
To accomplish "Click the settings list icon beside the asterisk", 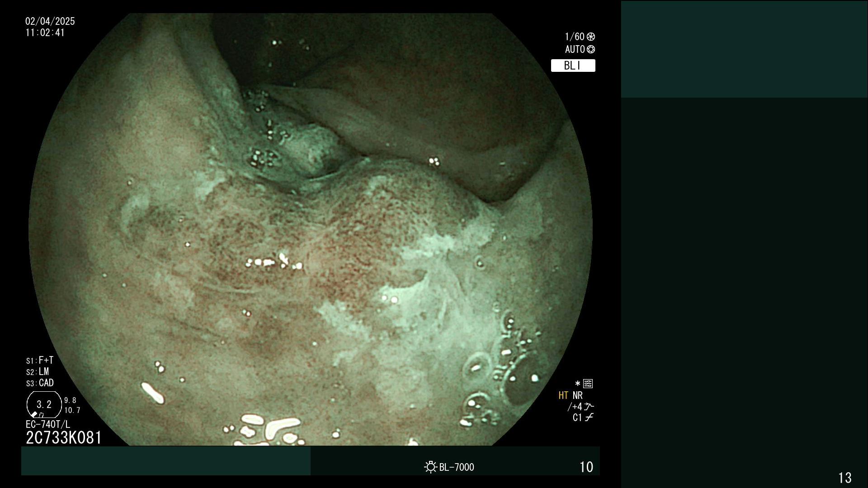I will pyautogui.click(x=588, y=384).
